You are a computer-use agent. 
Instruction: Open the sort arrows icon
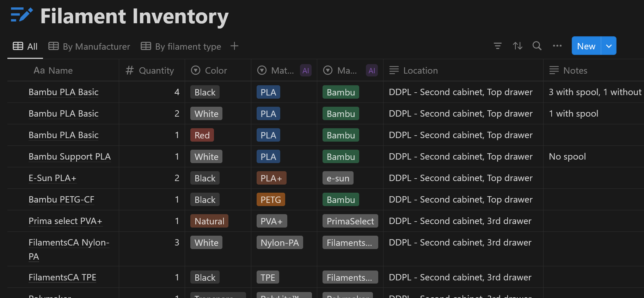coord(517,46)
